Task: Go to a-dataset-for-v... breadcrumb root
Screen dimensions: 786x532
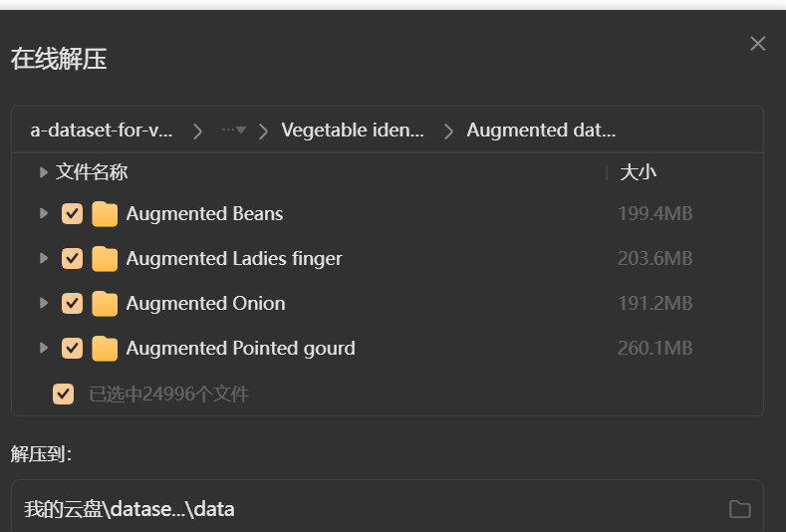Action: (102, 131)
